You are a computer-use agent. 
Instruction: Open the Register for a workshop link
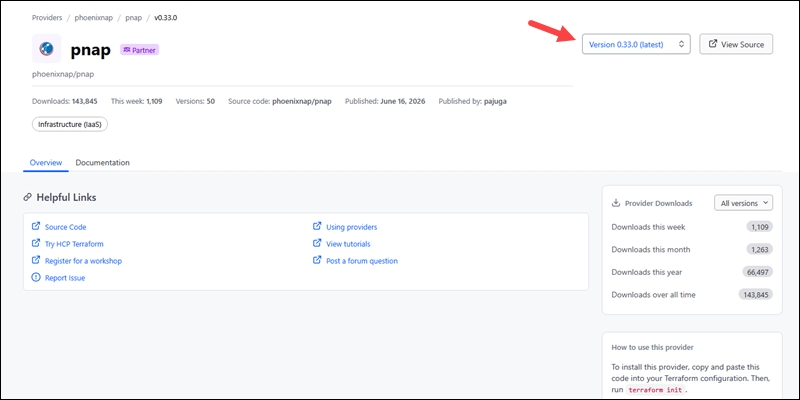click(x=83, y=261)
